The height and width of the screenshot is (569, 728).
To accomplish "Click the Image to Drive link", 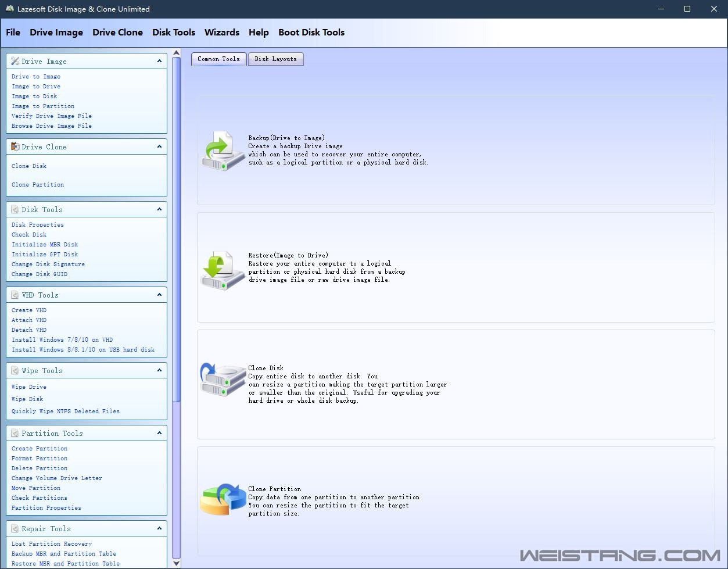I will (36, 87).
